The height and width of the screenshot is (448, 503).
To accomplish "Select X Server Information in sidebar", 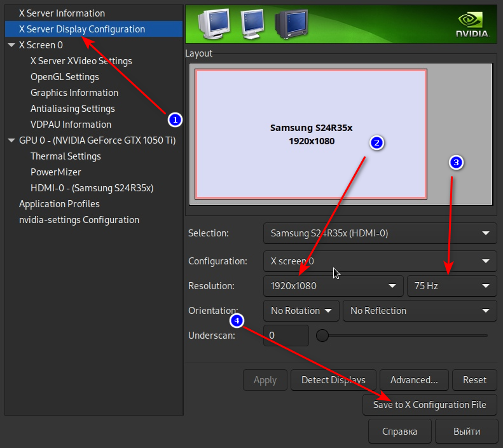I will (62, 13).
